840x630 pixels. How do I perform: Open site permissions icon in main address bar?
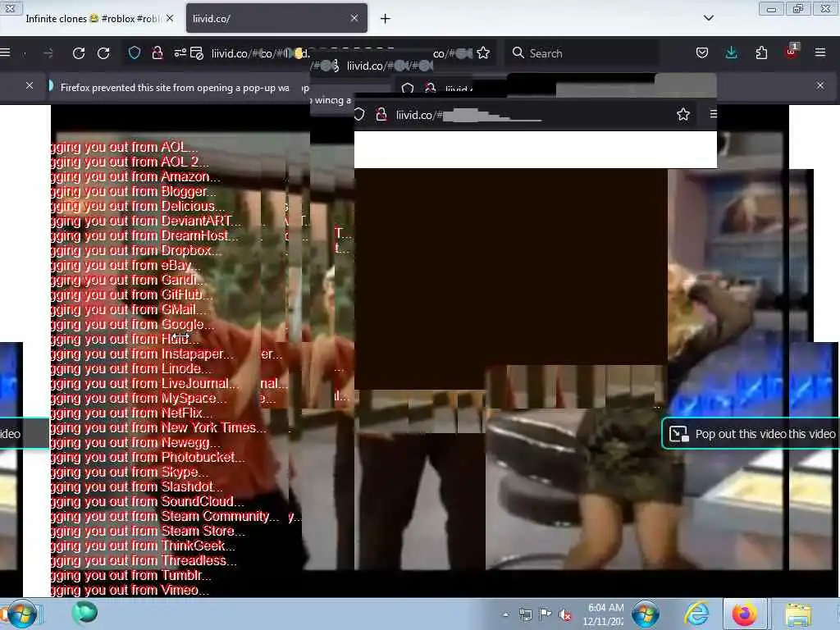pyautogui.click(x=180, y=52)
